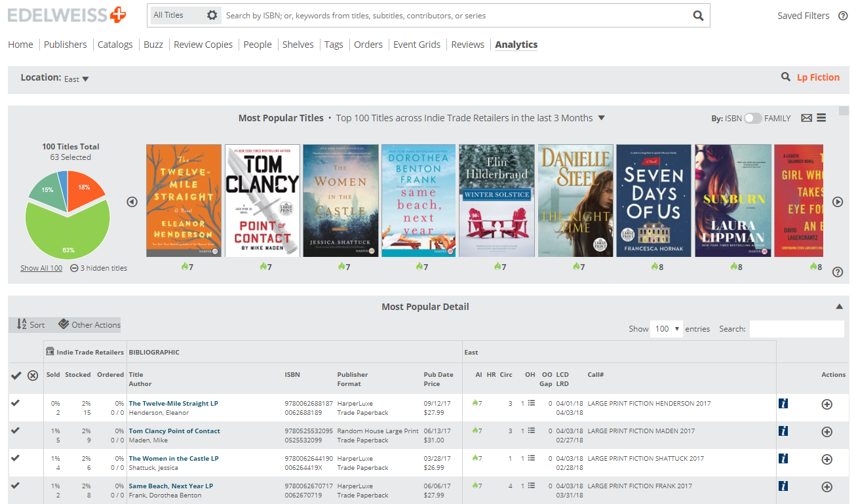This screenshot has height=504, width=856.
Task: Click the ISBN search input field
Action: click(x=456, y=15)
